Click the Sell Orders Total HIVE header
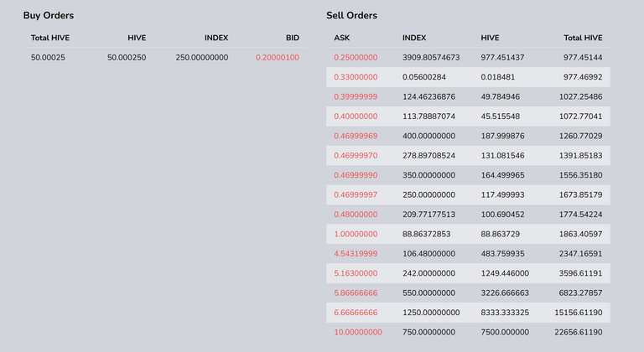644x352 pixels. (x=583, y=38)
